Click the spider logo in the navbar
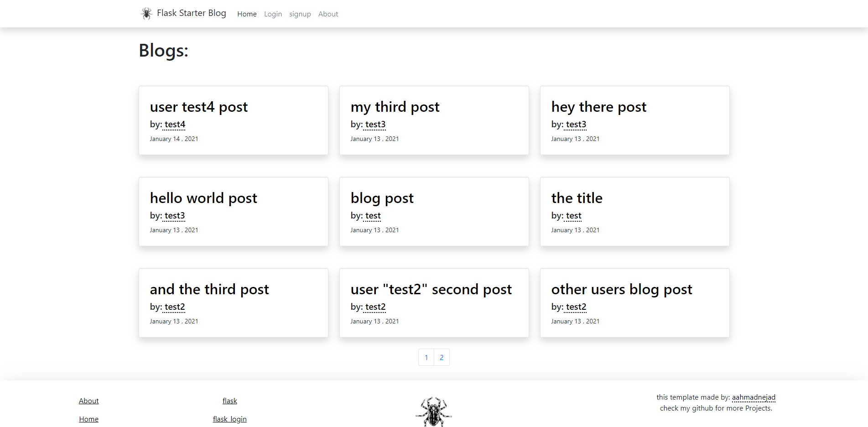The height and width of the screenshot is (427, 868). tap(146, 13)
